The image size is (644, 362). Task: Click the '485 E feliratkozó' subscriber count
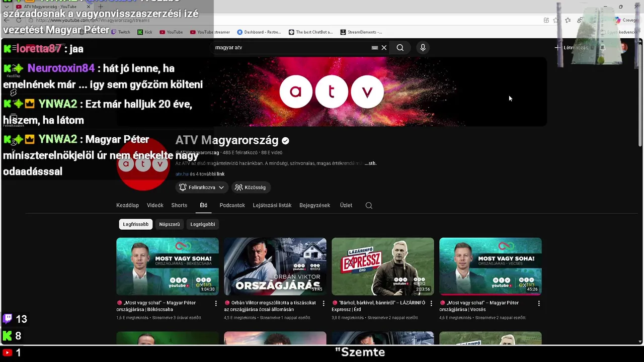[x=240, y=152]
